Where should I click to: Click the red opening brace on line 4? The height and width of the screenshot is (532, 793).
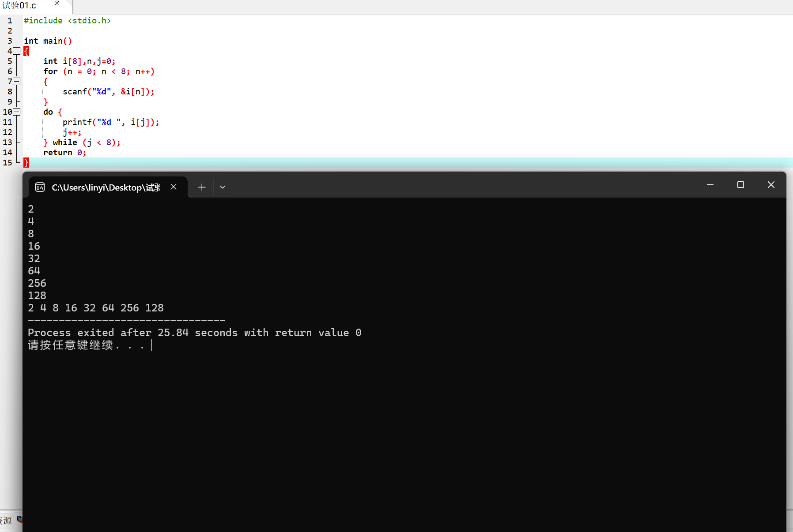(x=26, y=51)
